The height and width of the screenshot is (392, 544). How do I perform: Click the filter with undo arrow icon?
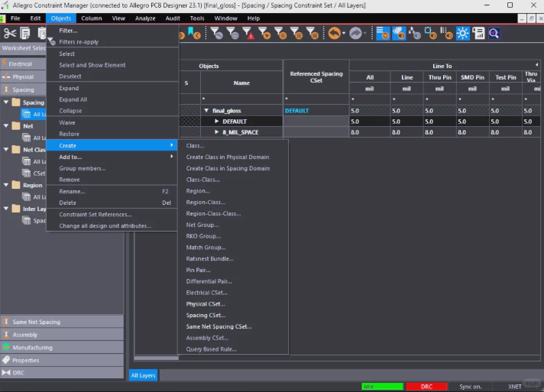[x=216, y=34]
